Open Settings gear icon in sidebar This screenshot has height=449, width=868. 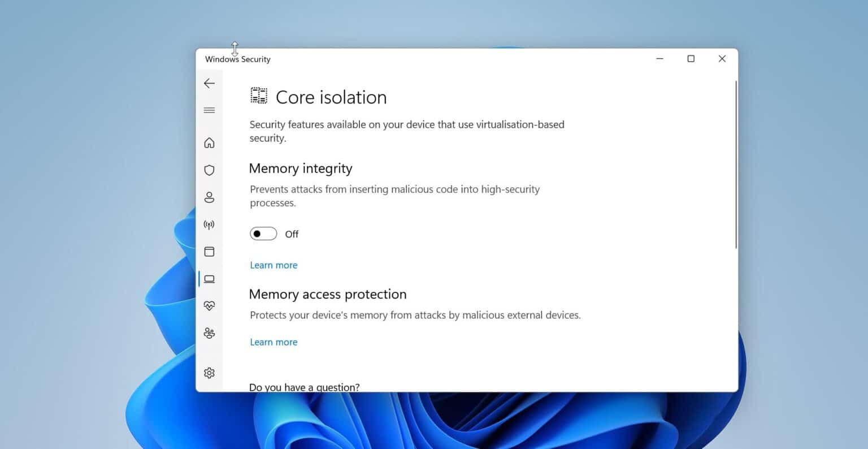(209, 373)
